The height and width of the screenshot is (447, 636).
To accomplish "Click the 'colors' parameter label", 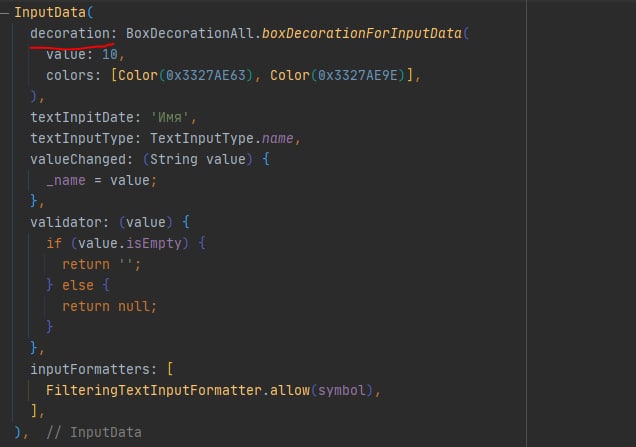I will 69,75.
